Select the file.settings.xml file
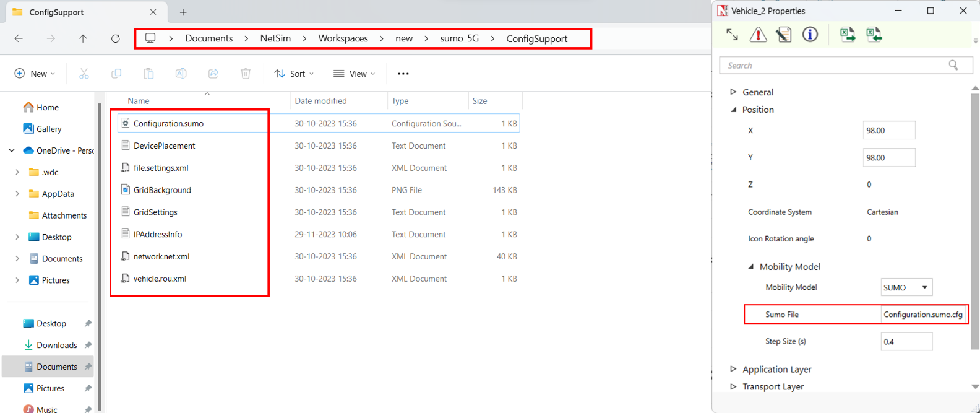The width and height of the screenshot is (980, 413). pos(161,168)
